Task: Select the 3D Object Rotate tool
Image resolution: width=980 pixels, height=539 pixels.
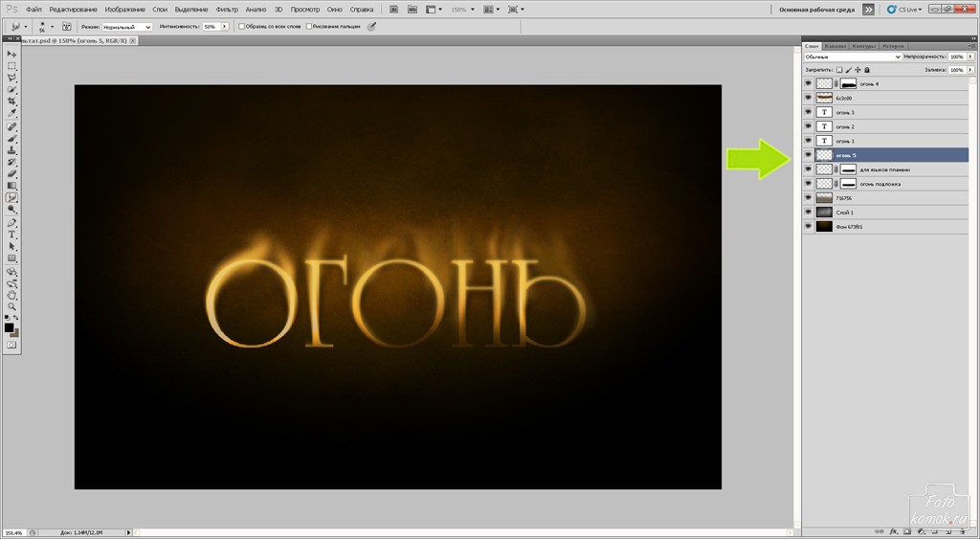Action: click(11, 271)
